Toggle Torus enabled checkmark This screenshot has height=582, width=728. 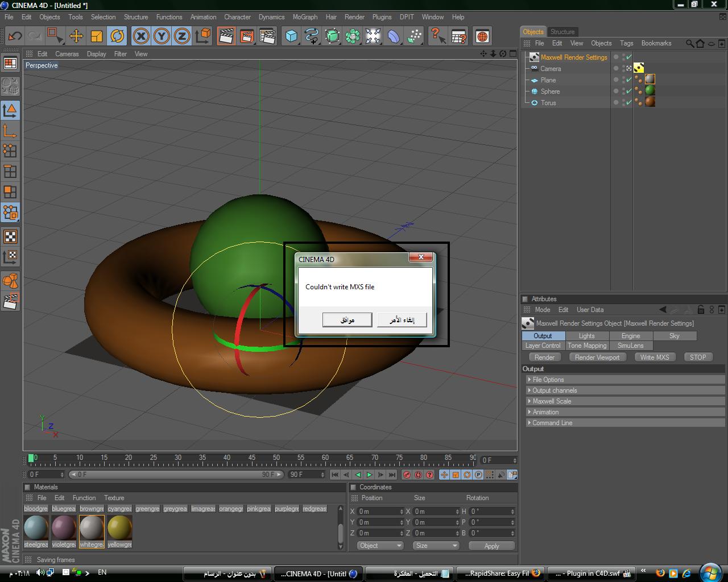coord(629,102)
